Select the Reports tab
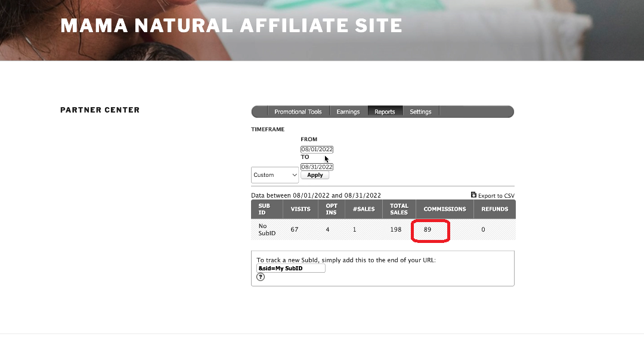The width and height of the screenshot is (644, 340). [385, 111]
